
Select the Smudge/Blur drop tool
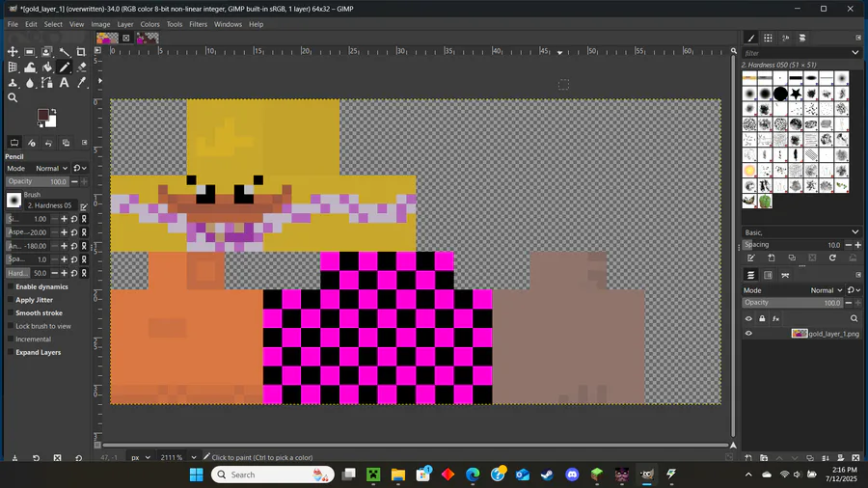30,82
